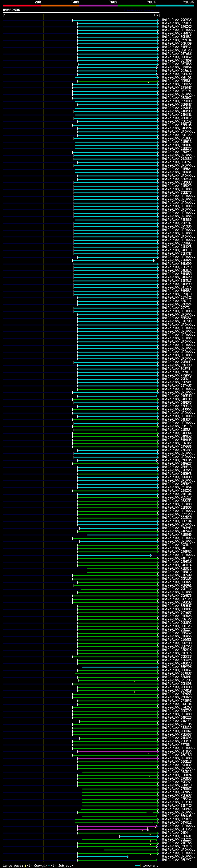The width and height of the screenshot is (197, 868).
Task: Click the purple ~60% identity legend segment
Action: click(x=99, y=6)
